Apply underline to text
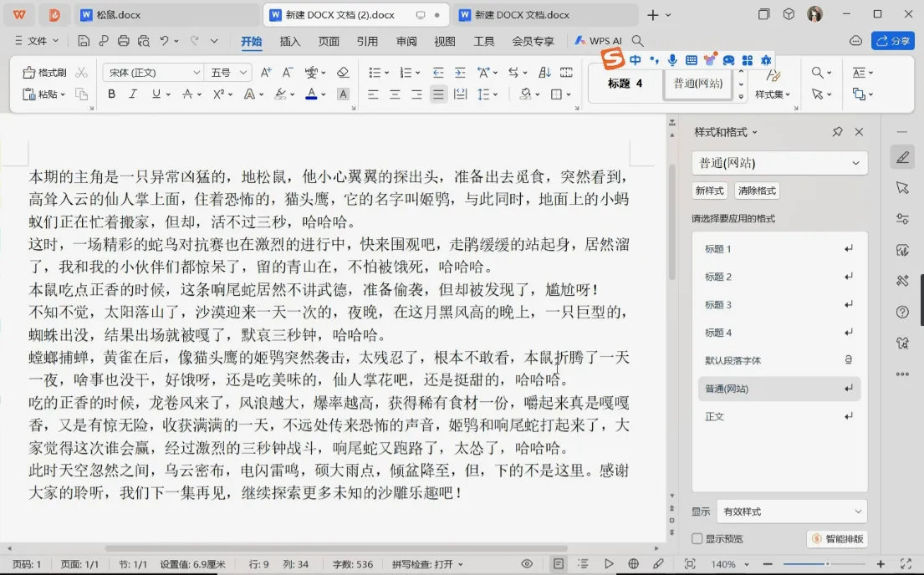Screen dimensions: 924x575 [x=156, y=94]
